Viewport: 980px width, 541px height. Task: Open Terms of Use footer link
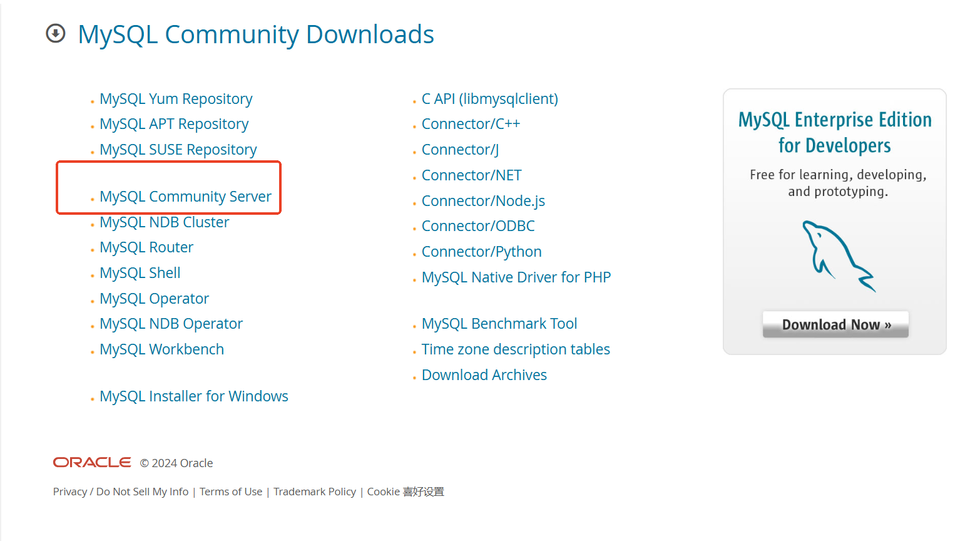click(x=231, y=492)
